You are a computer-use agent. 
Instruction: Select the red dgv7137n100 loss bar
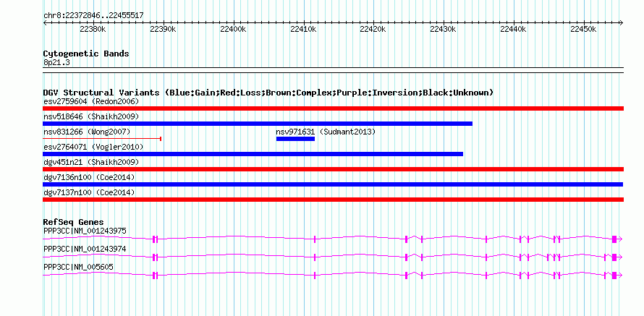click(333, 200)
